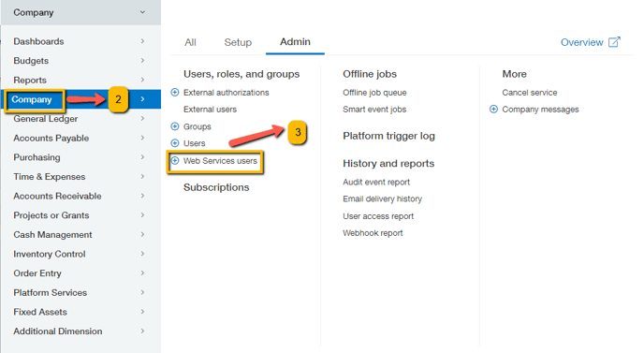Open Fixed Assets menu item
The width and height of the screenshot is (644, 353).
click(x=40, y=312)
